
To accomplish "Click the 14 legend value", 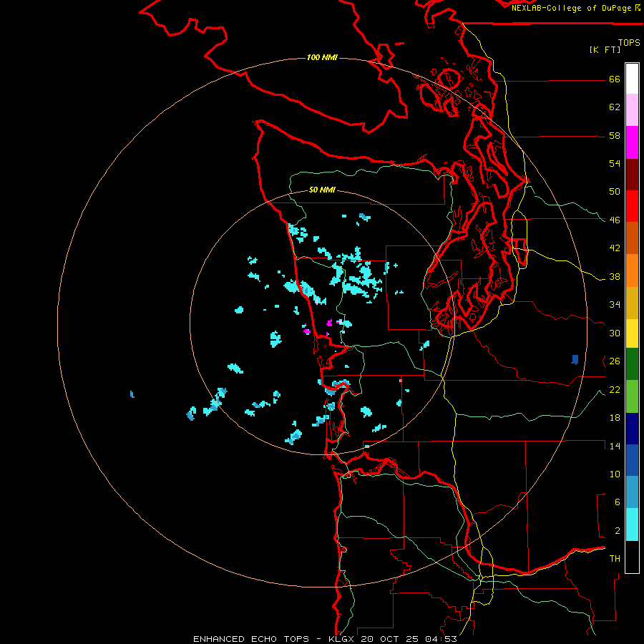I will coord(615,446).
